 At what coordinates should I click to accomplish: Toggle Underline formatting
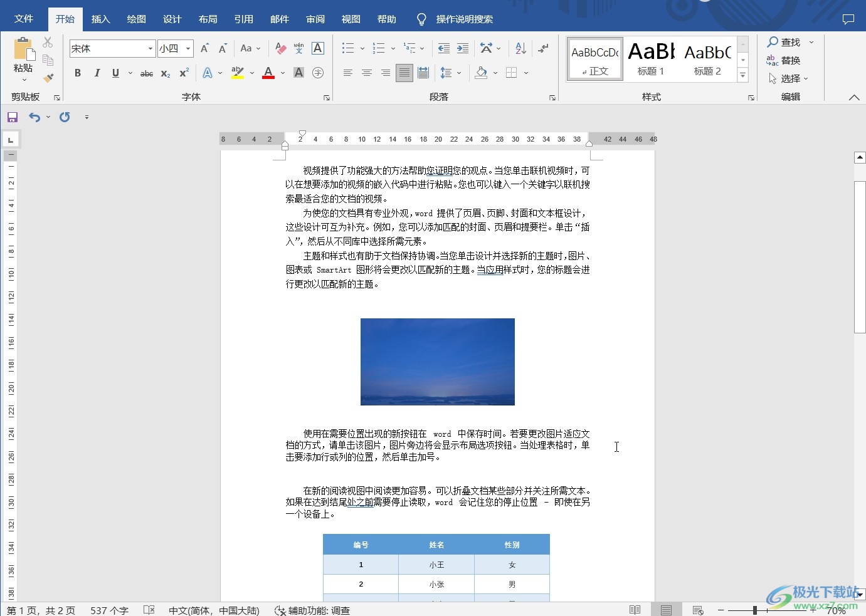click(x=115, y=73)
